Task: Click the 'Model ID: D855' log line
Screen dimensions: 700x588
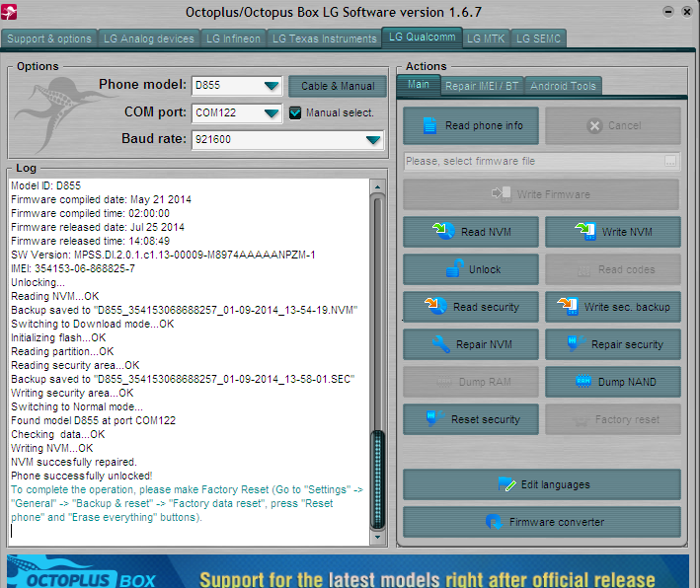Action: click(46, 185)
